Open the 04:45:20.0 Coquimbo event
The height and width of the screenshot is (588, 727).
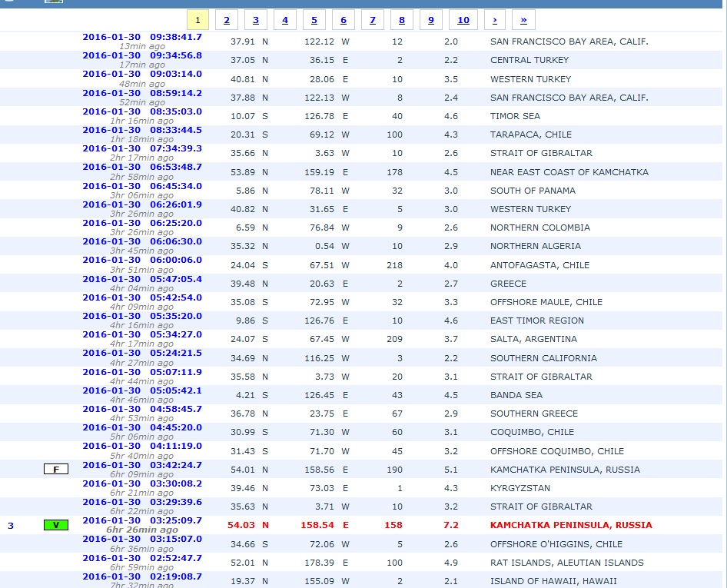click(x=142, y=428)
